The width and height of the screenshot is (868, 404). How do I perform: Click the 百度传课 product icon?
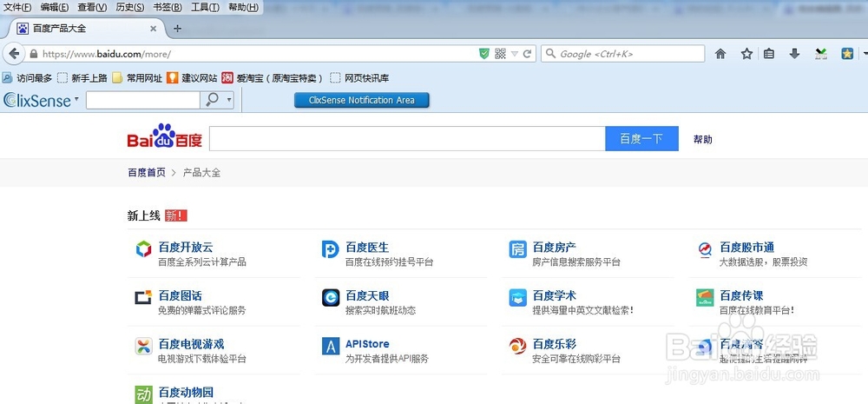point(705,298)
